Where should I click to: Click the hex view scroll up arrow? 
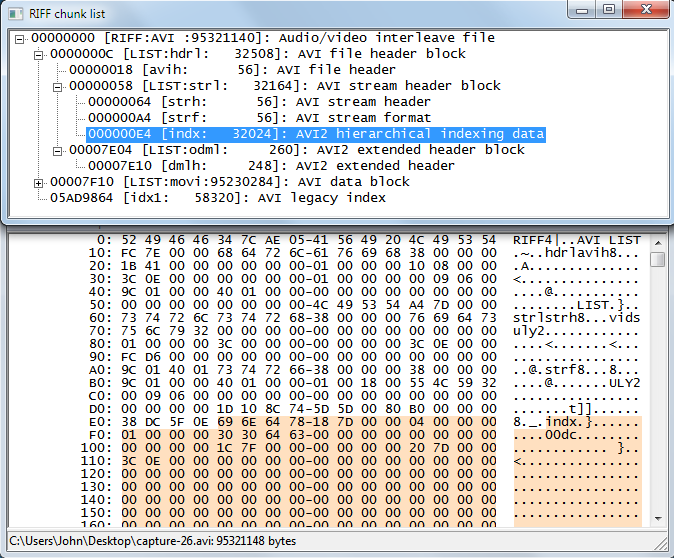pos(658,243)
